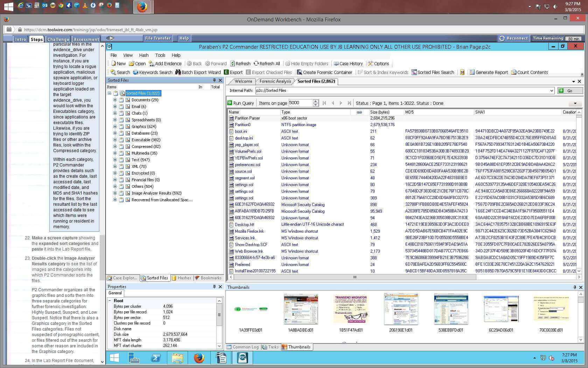Click the Reconnect button

[513, 39]
